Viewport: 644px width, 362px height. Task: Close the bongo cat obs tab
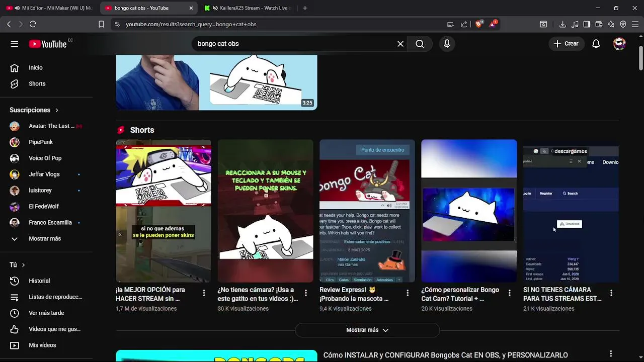point(191,8)
